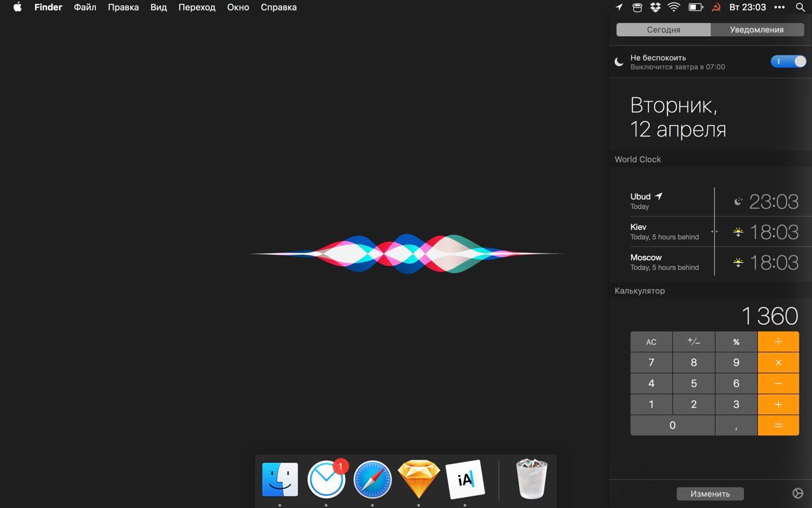Image resolution: width=812 pixels, height=508 pixels.
Task: Click the calculator plus key
Action: pyautogui.click(x=778, y=404)
